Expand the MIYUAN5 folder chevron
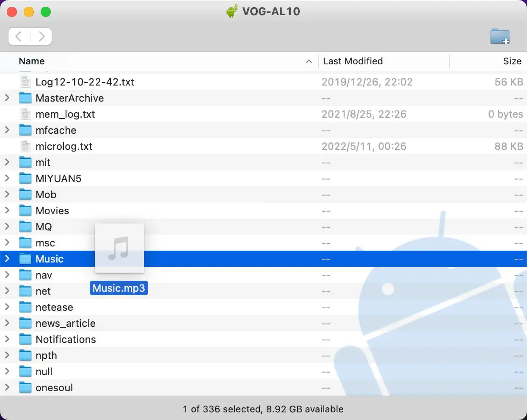Screen dimensions: 527x420 click(7, 178)
